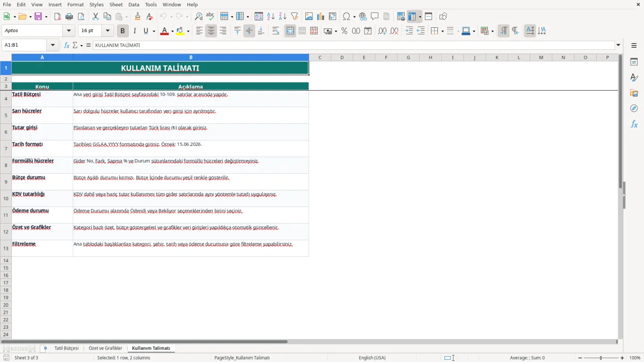
Task: Click the Insert Hyperlink globe icon
Action: (363, 17)
